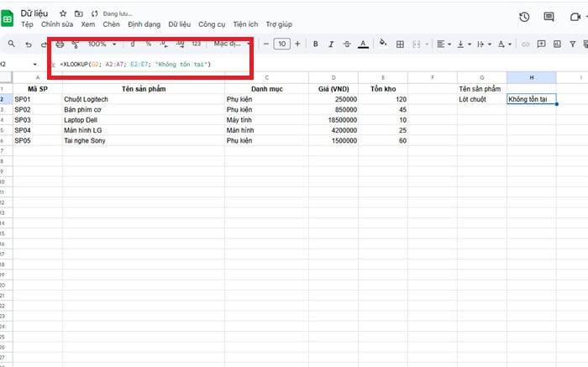Screen dimensions: 588x367
Task: Select column H header
Action: [x=532, y=77]
